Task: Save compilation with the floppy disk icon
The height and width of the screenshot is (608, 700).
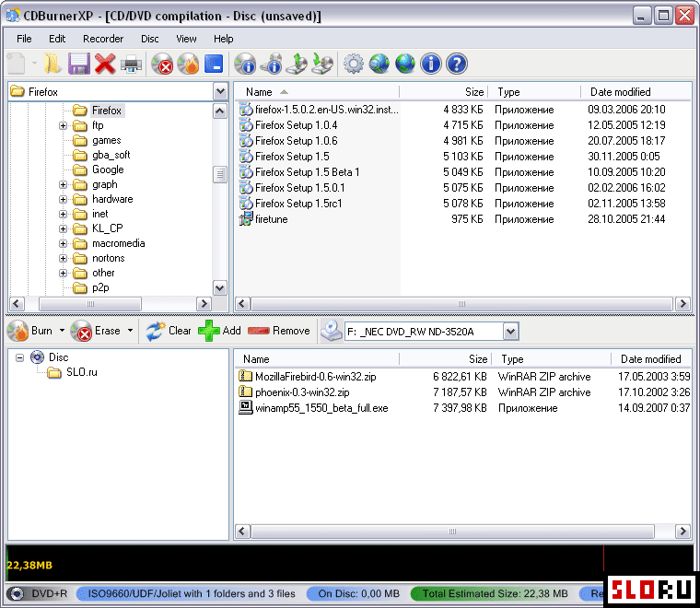Action: [x=78, y=64]
